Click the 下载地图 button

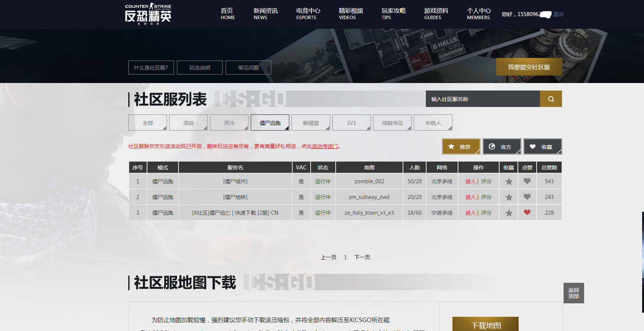[x=485, y=324]
